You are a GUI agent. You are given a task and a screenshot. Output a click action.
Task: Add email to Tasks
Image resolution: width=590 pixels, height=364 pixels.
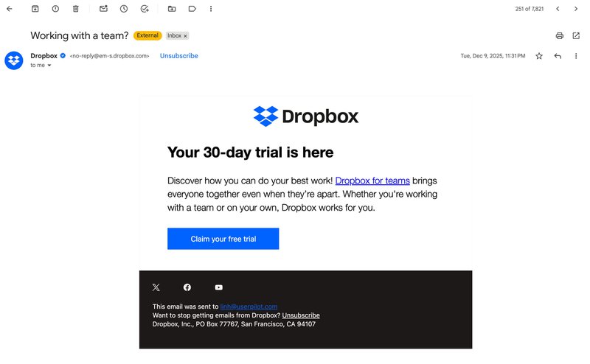145,9
